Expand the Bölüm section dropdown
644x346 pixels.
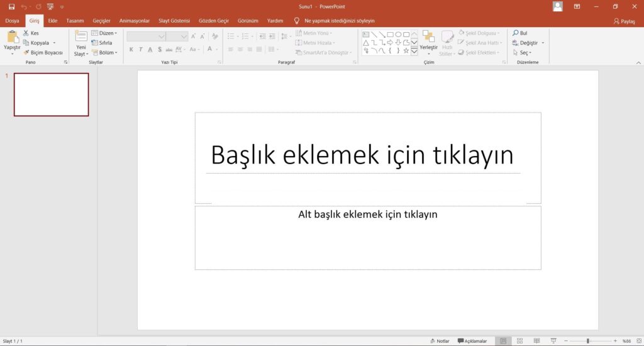point(104,53)
